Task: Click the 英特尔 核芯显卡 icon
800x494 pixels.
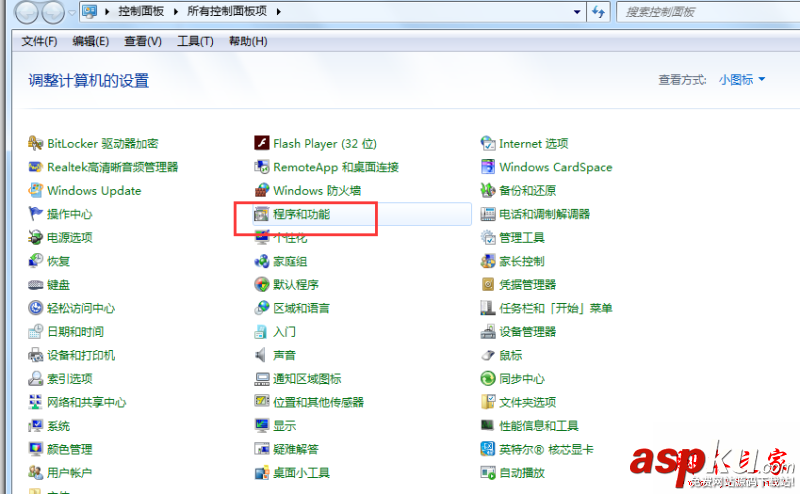Action: 488,449
